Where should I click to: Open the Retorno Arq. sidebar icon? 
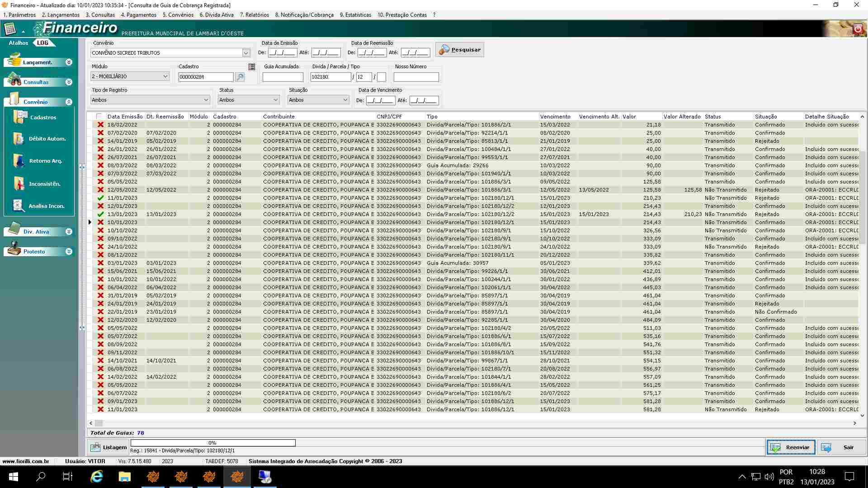click(x=19, y=161)
